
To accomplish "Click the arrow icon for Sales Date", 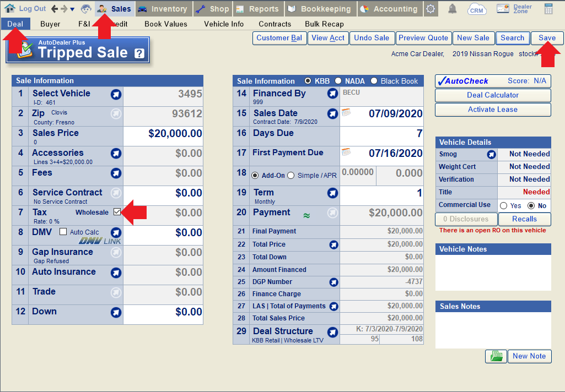I will 332,114.
